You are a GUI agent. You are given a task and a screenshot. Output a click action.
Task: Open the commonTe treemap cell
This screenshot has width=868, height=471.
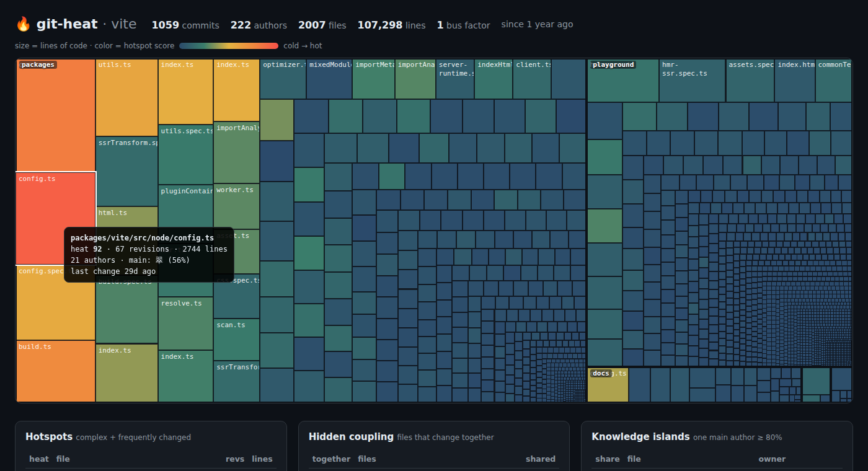coord(834,81)
